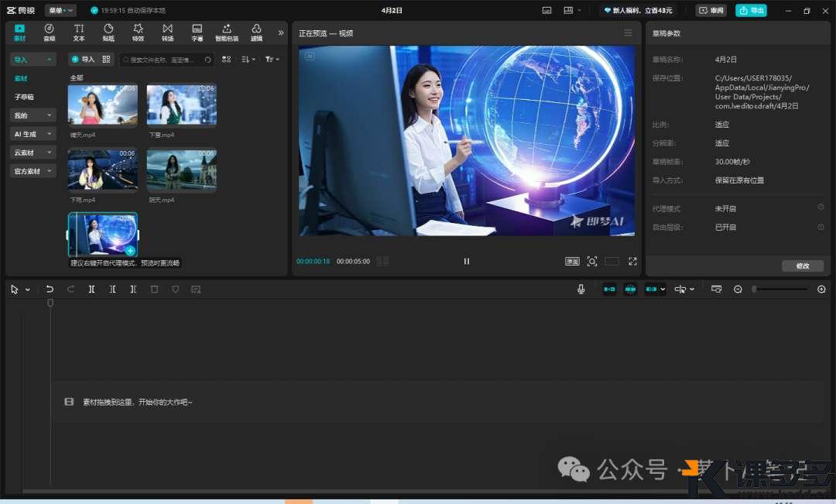836x504 pixels.
Task: Open the media filter dropdown
Action: pos(272,59)
